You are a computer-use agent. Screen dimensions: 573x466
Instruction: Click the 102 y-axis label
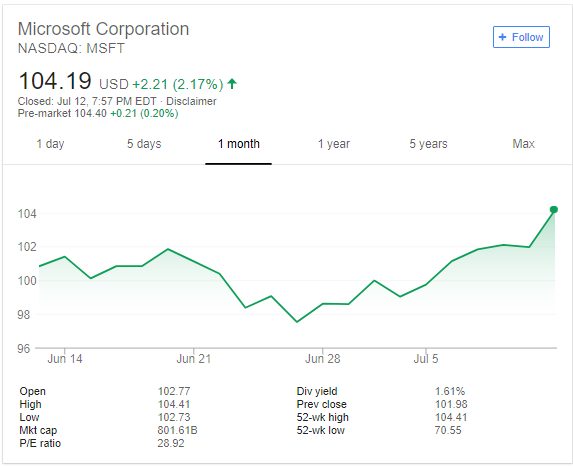tap(27, 247)
